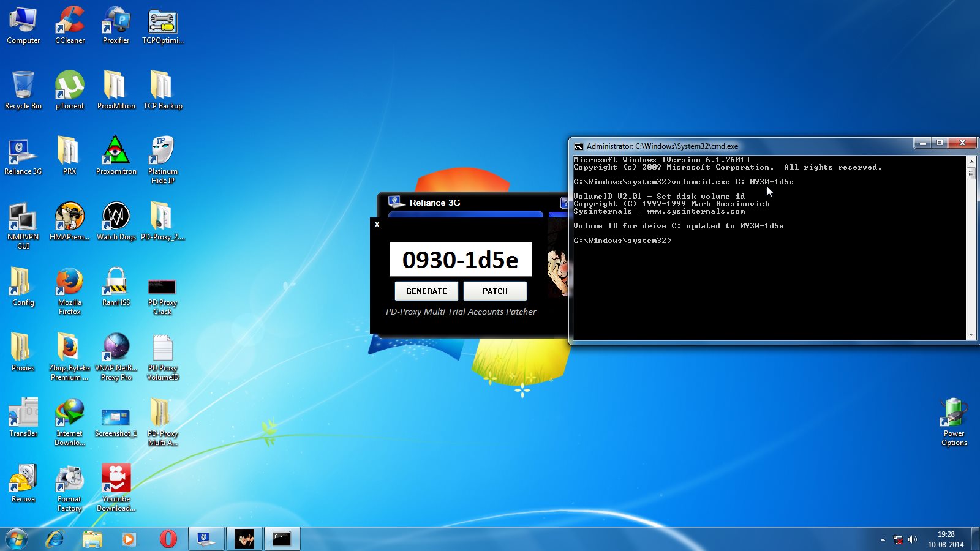This screenshot has width=980, height=551.
Task: Select the Internet Download Manager shortcut
Action: click(x=70, y=422)
